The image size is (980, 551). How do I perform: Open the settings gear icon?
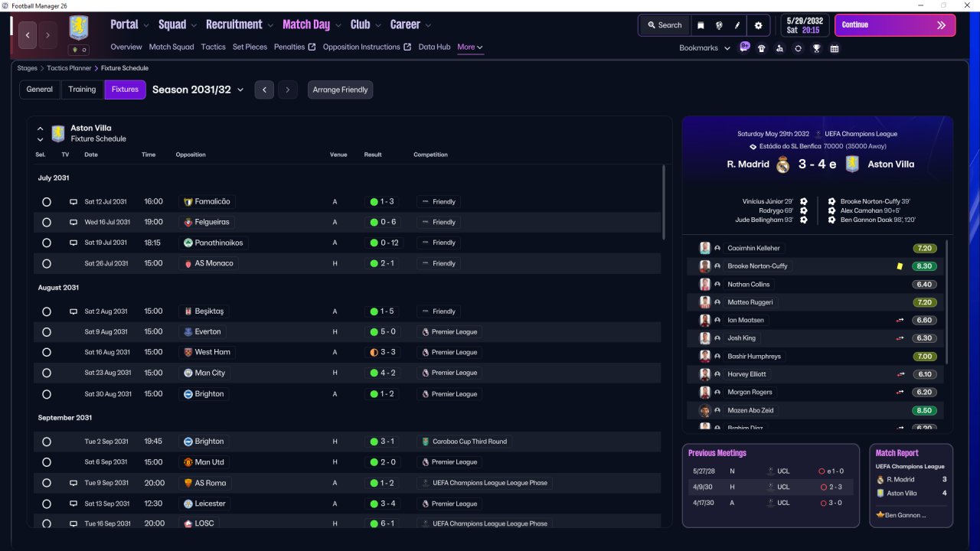(x=758, y=25)
